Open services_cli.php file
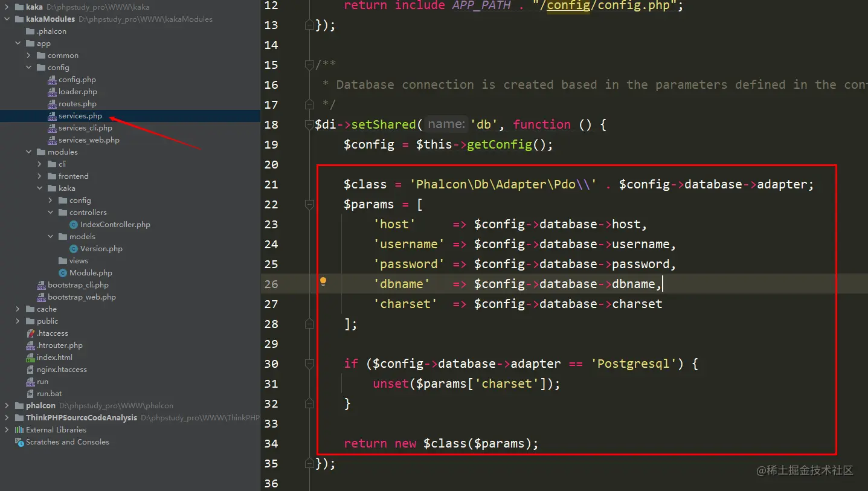Image resolution: width=868 pixels, height=491 pixels. pyautogui.click(x=85, y=128)
